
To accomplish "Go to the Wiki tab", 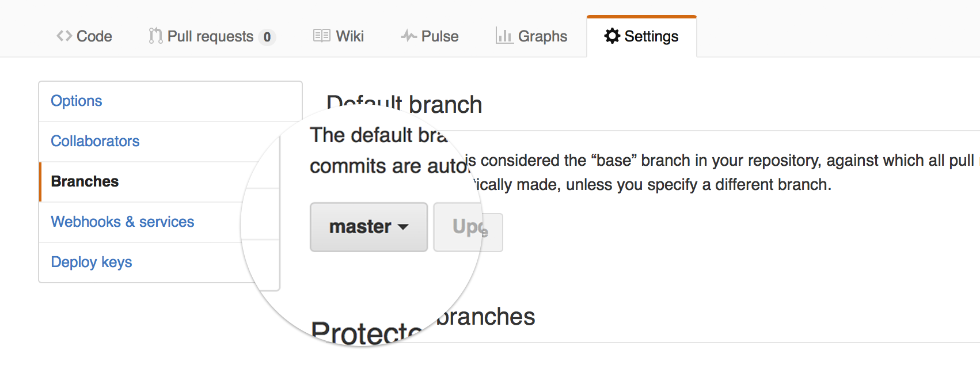I will pos(350,36).
